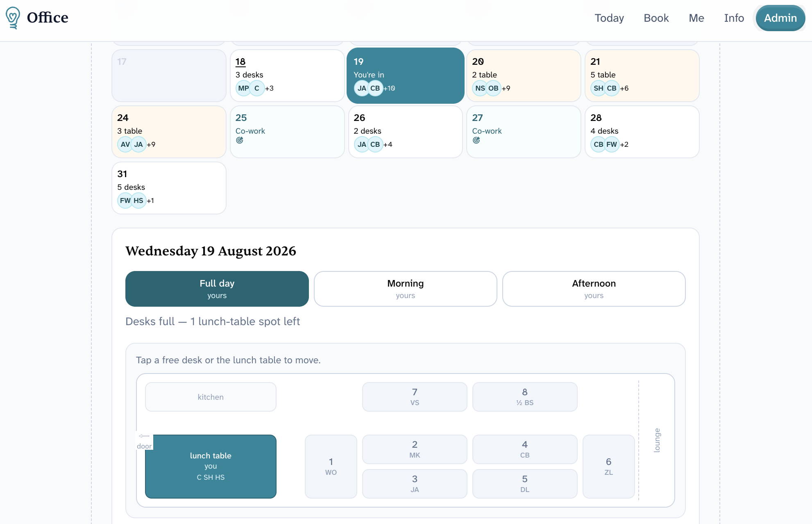The width and height of the screenshot is (812, 524).
Task: Click the +10 attendee count on day 19
Action: [389, 88]
